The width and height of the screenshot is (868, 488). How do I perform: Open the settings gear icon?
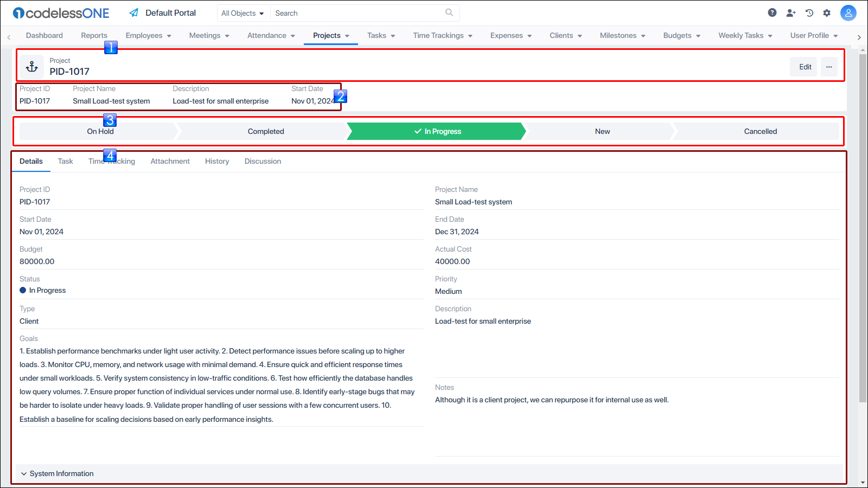[827, 12]
